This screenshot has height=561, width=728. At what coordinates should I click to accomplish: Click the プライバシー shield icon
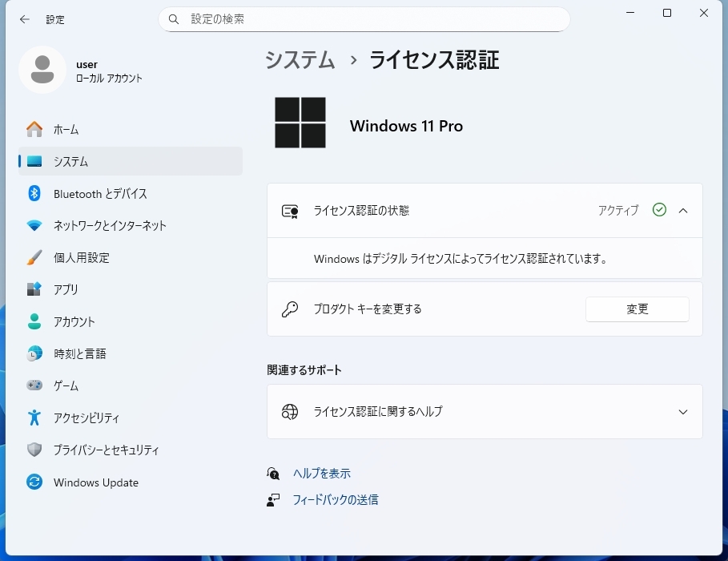[x=34, y=450]
